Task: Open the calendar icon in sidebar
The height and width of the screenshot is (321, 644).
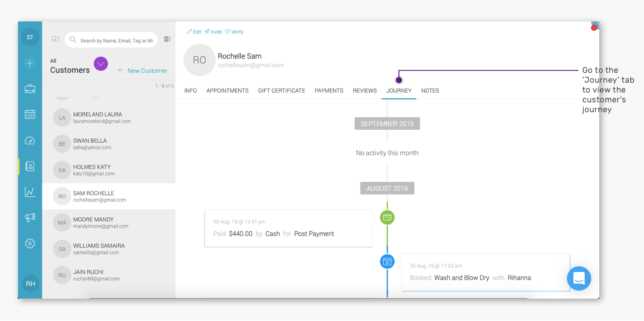Action: pos(30,114)
